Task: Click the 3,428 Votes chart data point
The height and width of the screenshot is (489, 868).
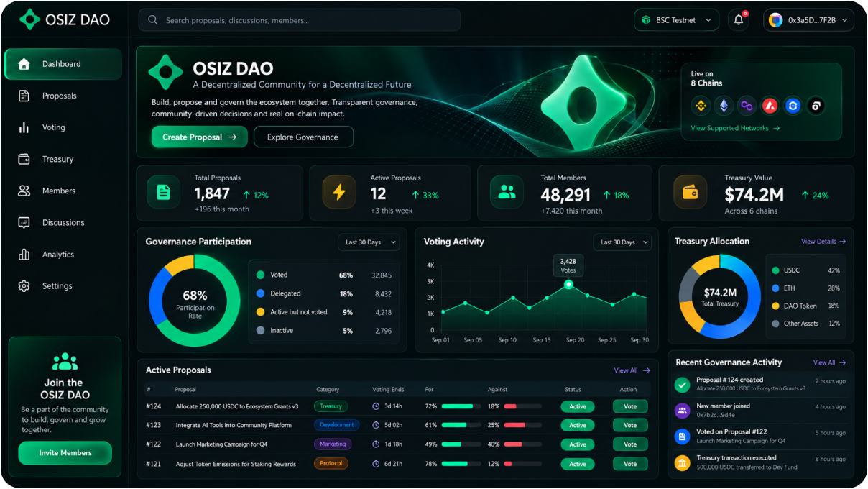Action: click(x=568, y=285)
